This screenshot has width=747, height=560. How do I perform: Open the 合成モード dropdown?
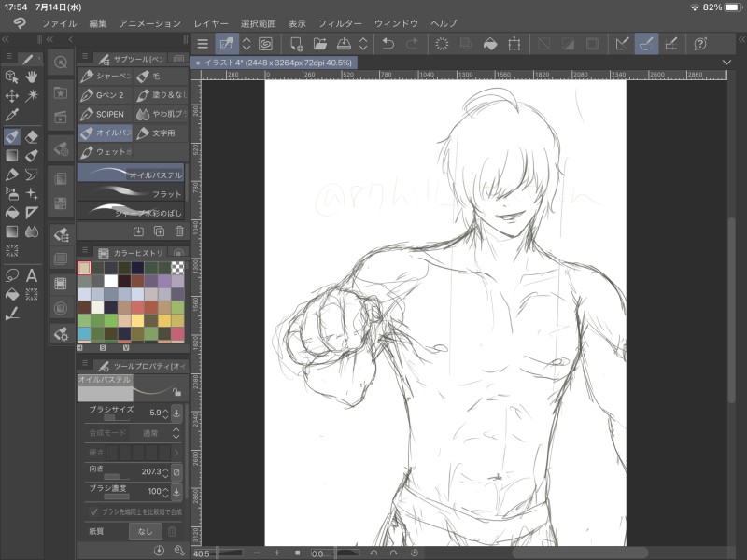point(149,434)
